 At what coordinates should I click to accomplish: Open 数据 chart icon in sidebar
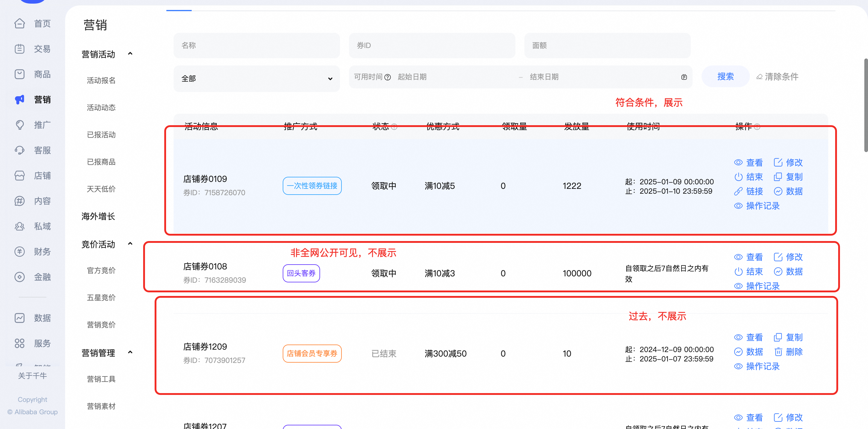20,318
